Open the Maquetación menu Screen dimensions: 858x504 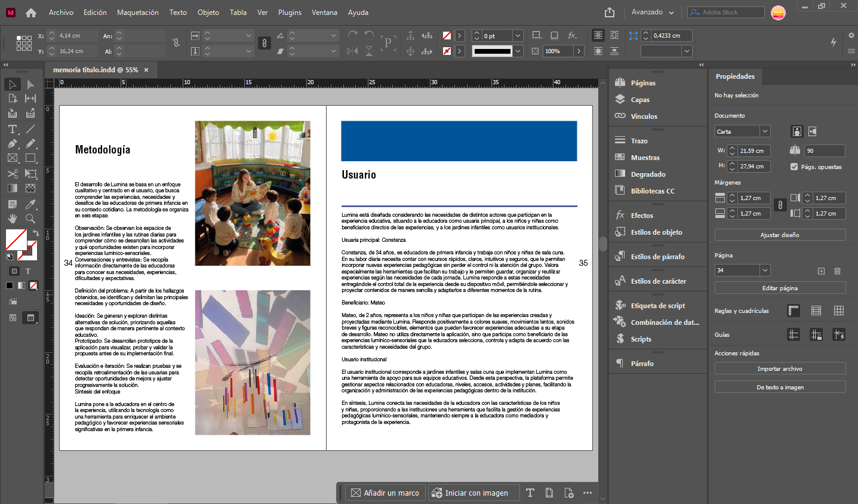(x=138, y=13)
